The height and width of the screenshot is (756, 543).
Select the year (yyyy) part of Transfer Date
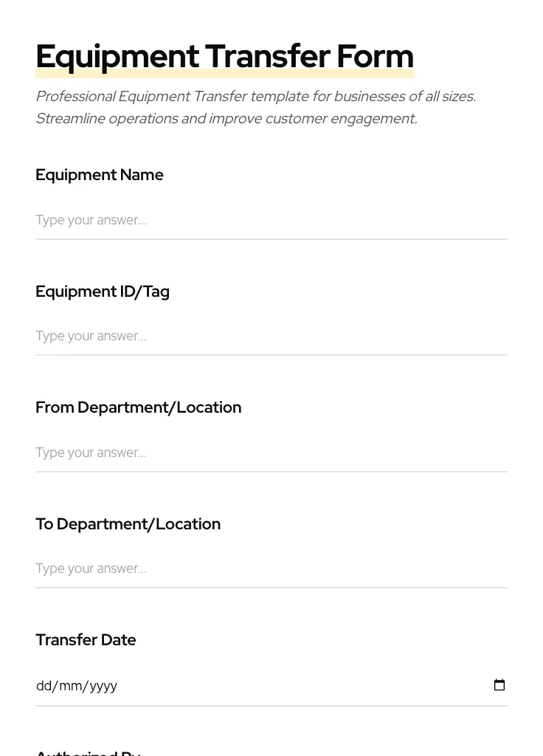[103, 686]
